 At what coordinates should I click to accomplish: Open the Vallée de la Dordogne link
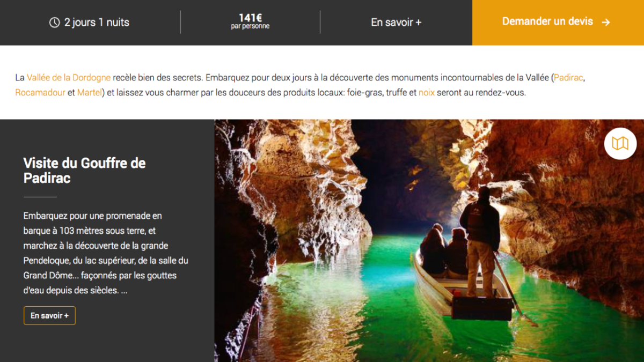point(69,77)
